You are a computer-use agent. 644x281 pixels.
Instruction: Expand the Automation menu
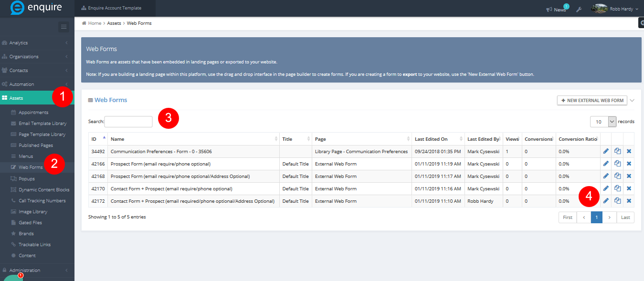[37, 84]
